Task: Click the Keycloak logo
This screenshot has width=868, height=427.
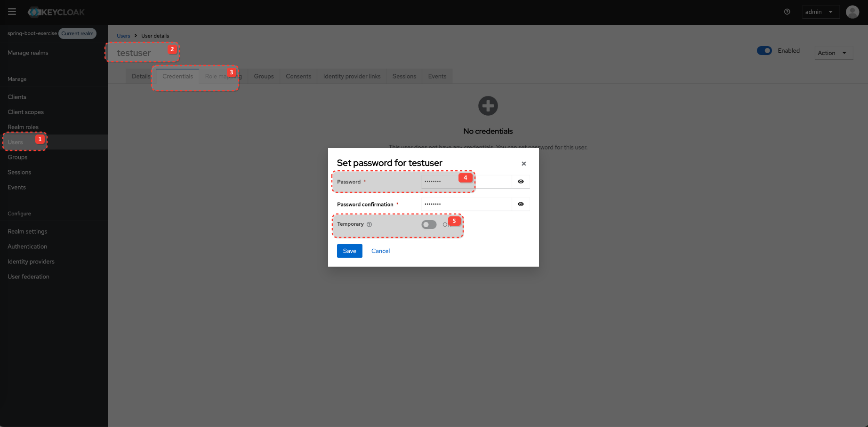Action: [x=56, y=12]
